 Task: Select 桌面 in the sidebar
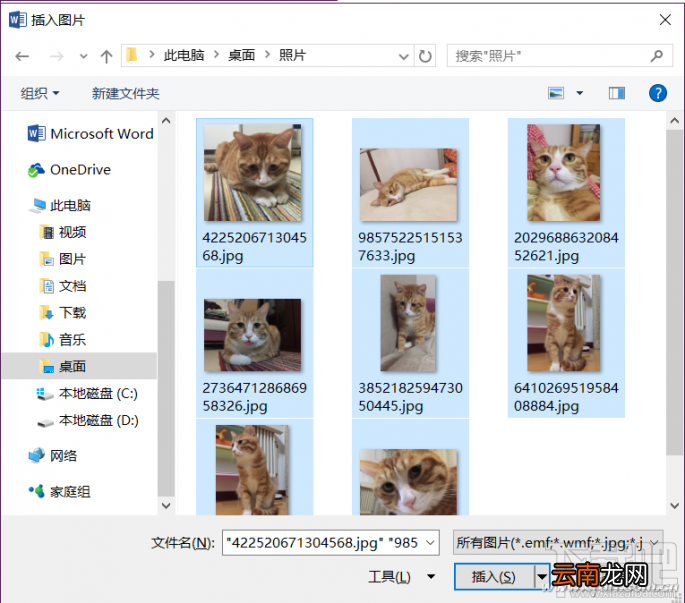pos(79,366)
